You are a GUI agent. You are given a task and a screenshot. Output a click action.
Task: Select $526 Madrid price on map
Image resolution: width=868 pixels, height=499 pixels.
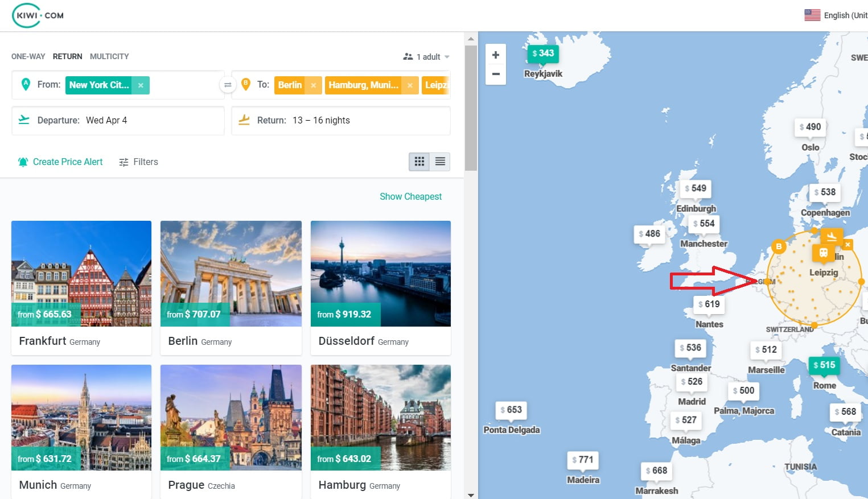point(692,382)
